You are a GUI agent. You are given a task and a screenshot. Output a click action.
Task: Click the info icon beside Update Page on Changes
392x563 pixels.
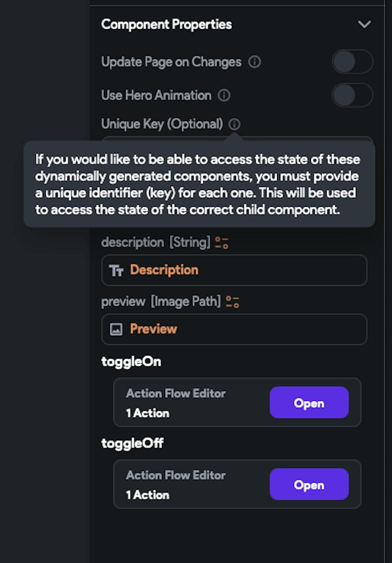(x=255, y=62)
